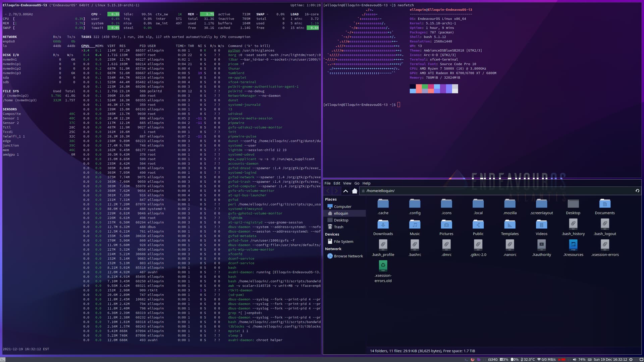Reload the current folder in Thunar
The width and height of the screenshot is (644, 362).
tap(637, 191)
